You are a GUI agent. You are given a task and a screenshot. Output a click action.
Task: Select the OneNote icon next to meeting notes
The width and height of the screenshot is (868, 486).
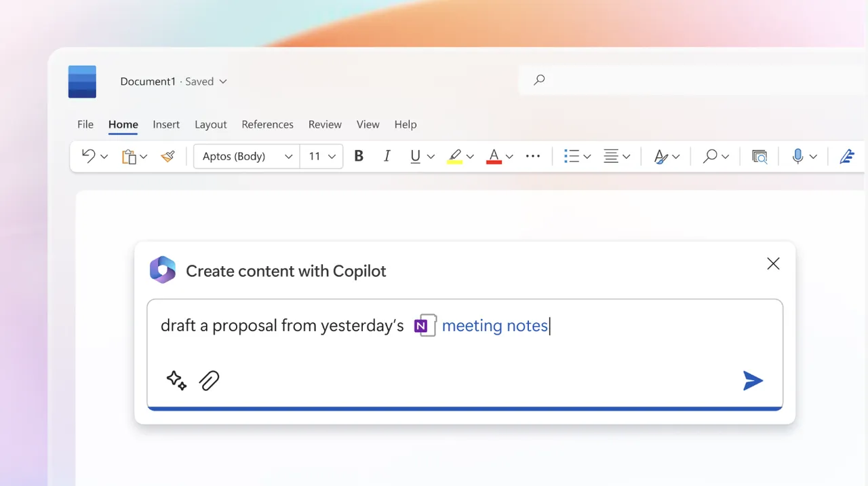point(425,325)
